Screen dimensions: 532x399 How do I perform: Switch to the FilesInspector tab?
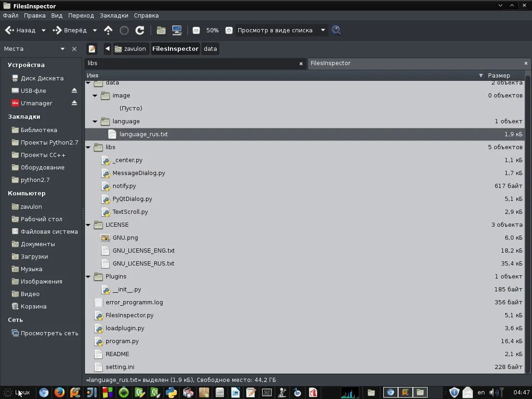click(416, 63)
